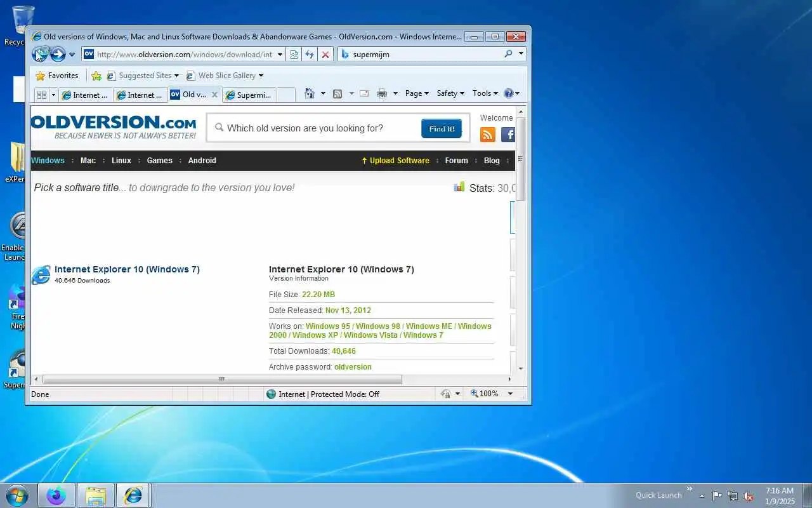Viewport: 812px width, 508px height.
Task: Select Mac in the site navigation
Action: pyautogui.click(x=88, y=161)
